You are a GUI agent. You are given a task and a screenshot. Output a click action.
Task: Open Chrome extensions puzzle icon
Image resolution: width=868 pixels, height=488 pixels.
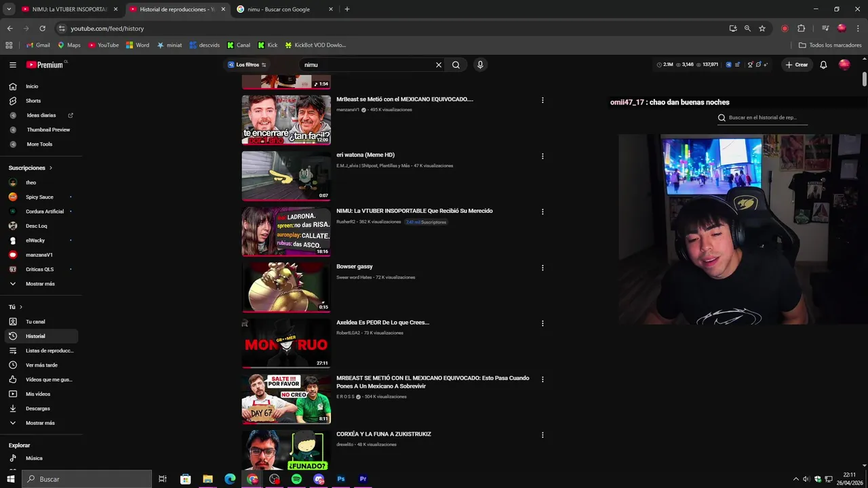802,28
